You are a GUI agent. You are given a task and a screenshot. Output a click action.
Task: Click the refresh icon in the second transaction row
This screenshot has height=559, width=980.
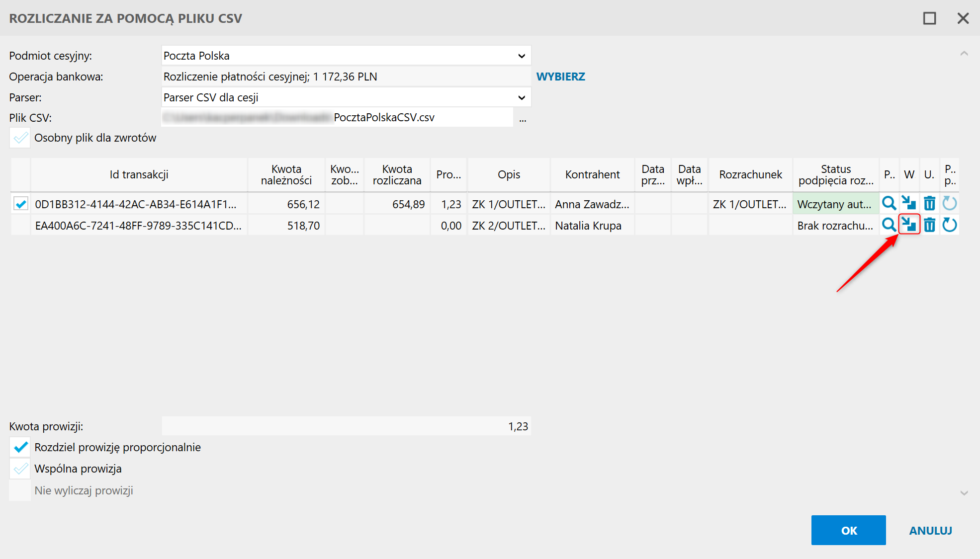point(949,225)
